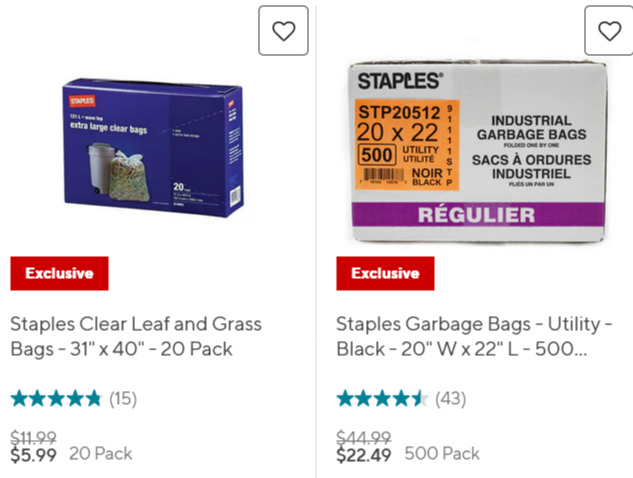Screen dimensions: 633x478
Task: Click the five-star rating for leaf bags
Action: [56, 398]
